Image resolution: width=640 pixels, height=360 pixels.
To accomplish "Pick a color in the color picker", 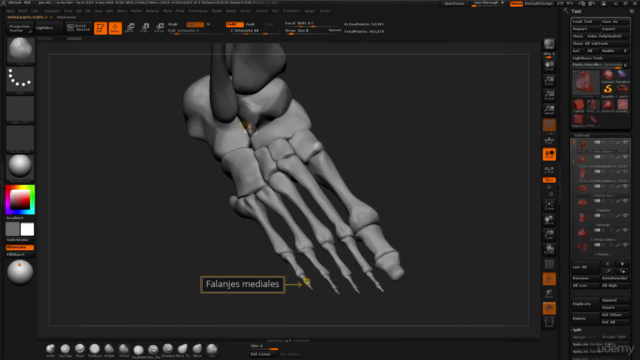I will click(x=20, y=200).
